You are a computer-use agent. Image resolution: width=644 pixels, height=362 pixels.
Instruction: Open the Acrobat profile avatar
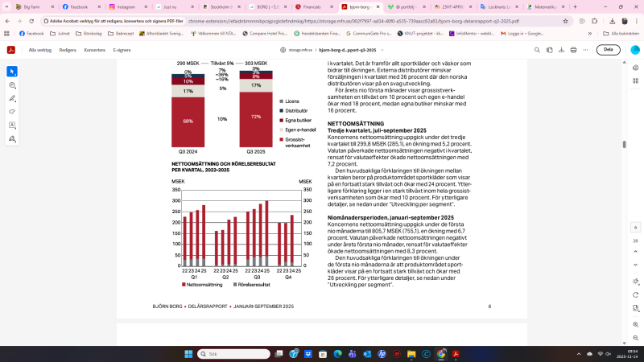pyautogui.click(x=635, y=50)
